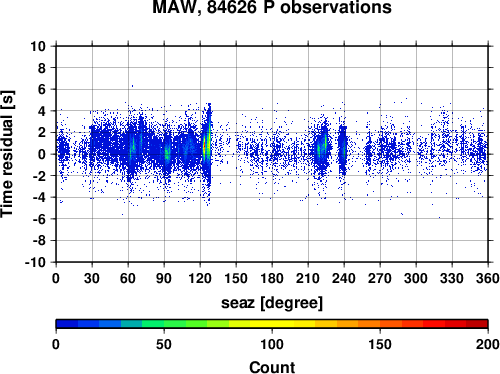The height and width of the screenshot is (374, 500).
Task: Click the y-axis tick label -6
Action: [39, 219]
